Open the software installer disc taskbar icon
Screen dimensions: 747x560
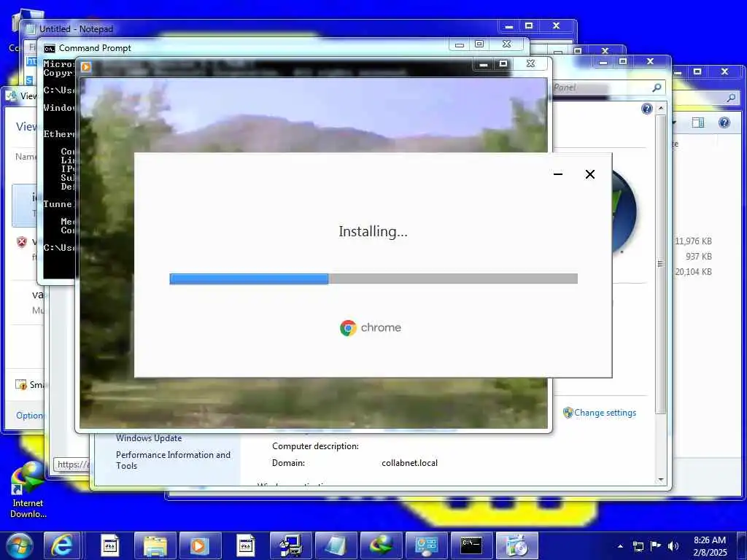[x=517, y=545]
